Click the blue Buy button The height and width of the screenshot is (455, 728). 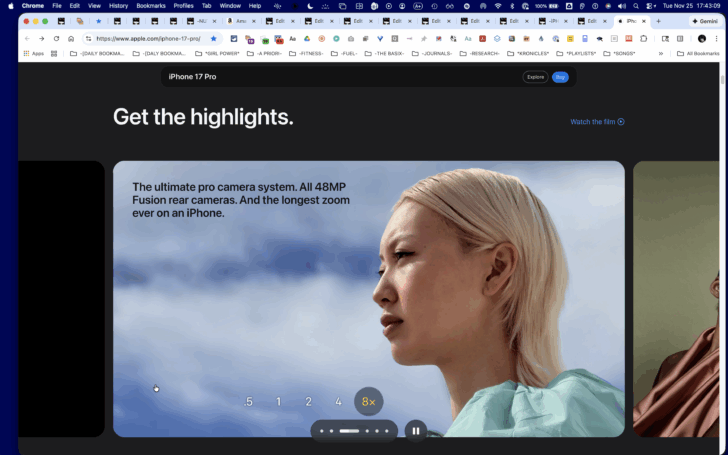tap(560, 77)
